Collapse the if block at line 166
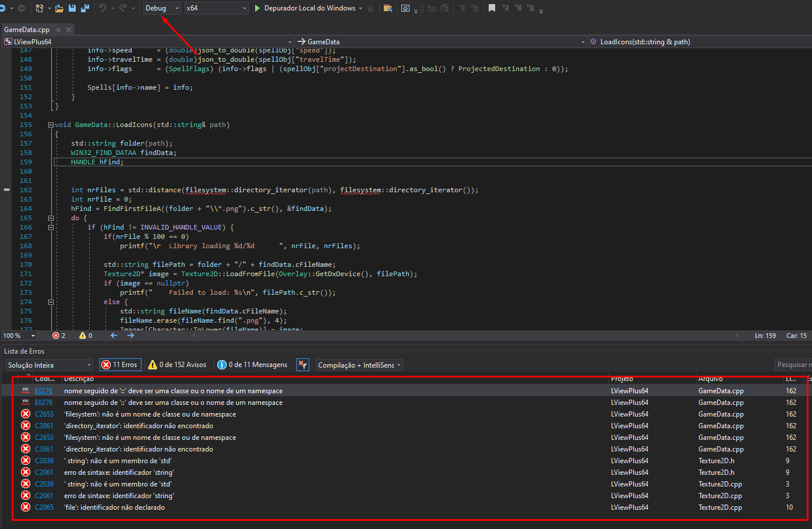The height and width of the screenshot is (529, 812). pos(51,227)
